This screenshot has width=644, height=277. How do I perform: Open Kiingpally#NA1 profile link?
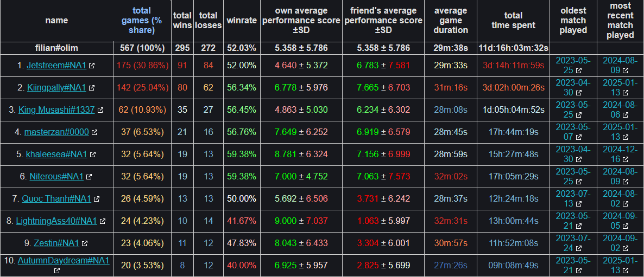click(56, 87)
